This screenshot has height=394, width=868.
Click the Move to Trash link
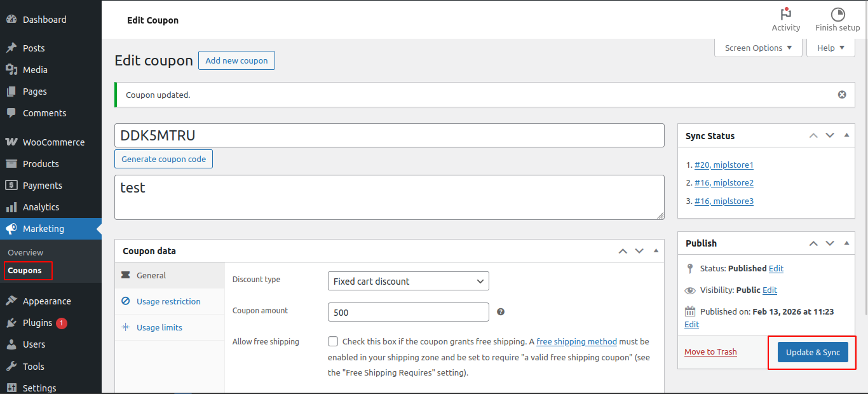click(710, 352)
